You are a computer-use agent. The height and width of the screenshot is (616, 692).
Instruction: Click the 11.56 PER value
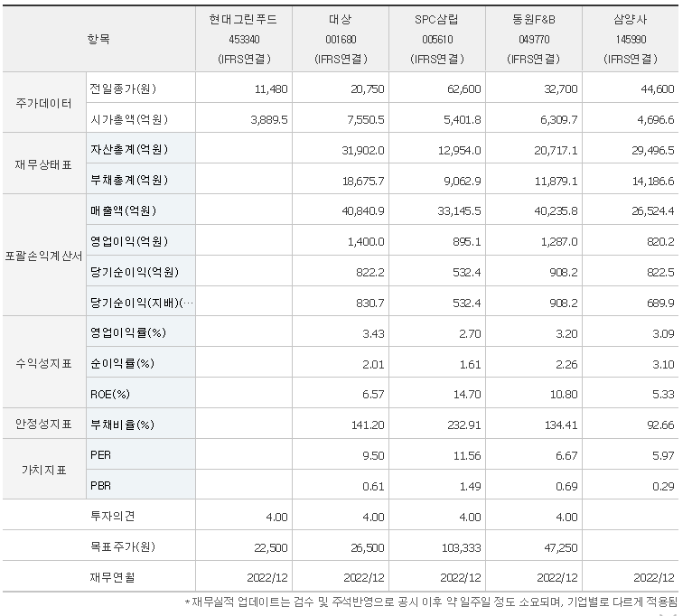(x=467, y=455)
